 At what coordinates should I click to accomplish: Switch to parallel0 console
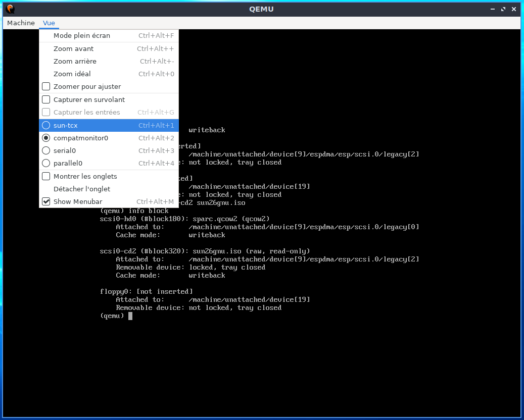tap(109, 164)
